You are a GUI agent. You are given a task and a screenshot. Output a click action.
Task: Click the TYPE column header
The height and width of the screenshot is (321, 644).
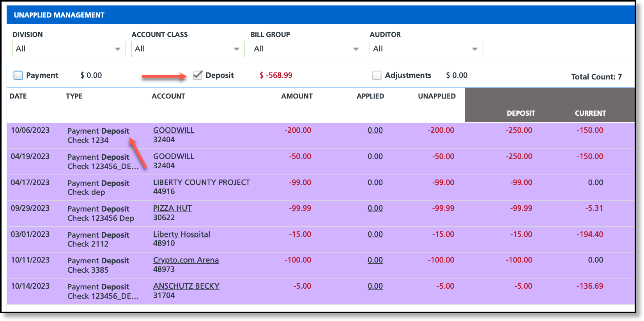(74, 96)
